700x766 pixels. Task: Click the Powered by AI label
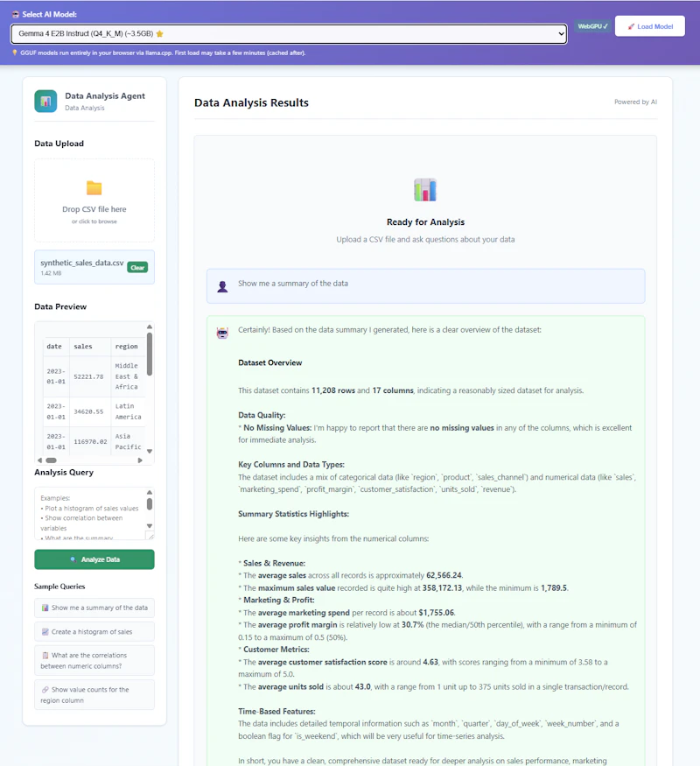[x=635, y=102]
